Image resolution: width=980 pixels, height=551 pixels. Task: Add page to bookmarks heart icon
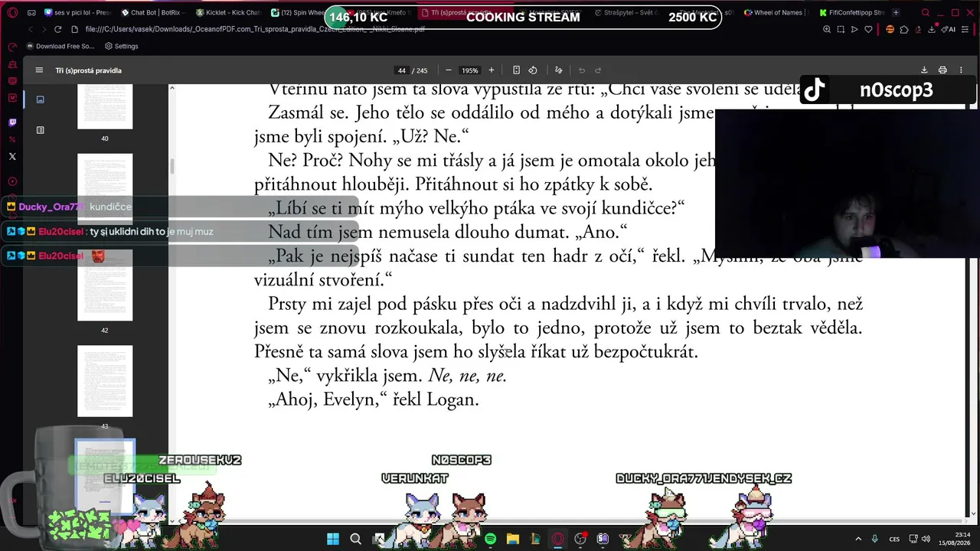(x=868, y=29)
